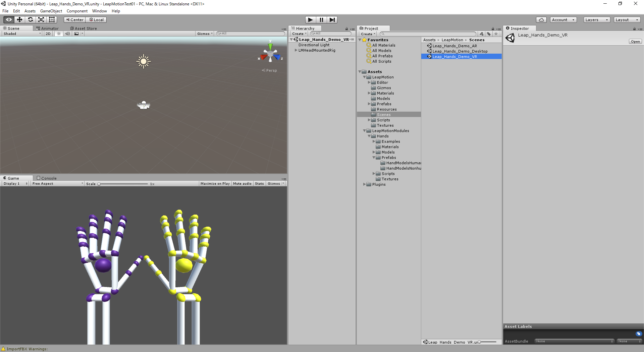Select the Rotate tool
This screenshot has height=352, width=644.
pos(30,19)
